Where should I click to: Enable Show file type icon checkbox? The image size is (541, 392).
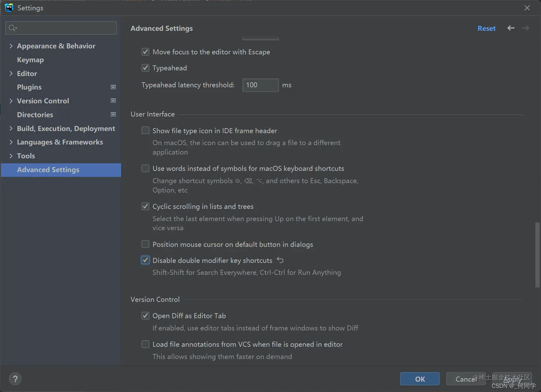(145, 131)
